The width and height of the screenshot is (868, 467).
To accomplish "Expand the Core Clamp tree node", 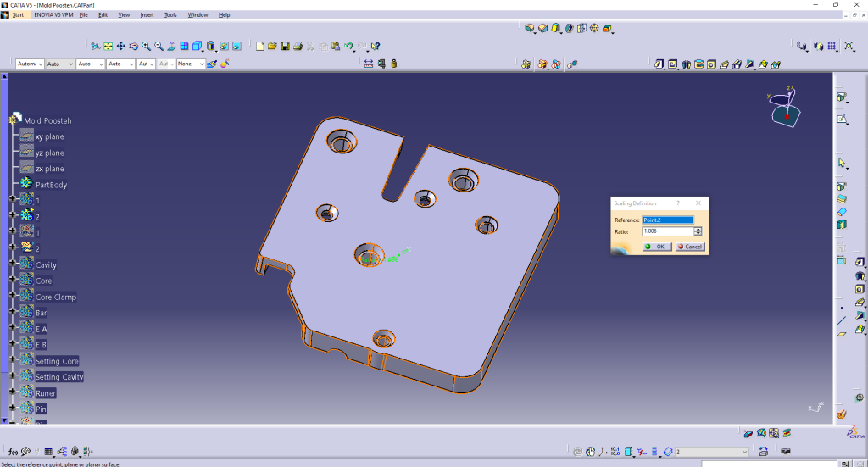I will pos(12,295).
